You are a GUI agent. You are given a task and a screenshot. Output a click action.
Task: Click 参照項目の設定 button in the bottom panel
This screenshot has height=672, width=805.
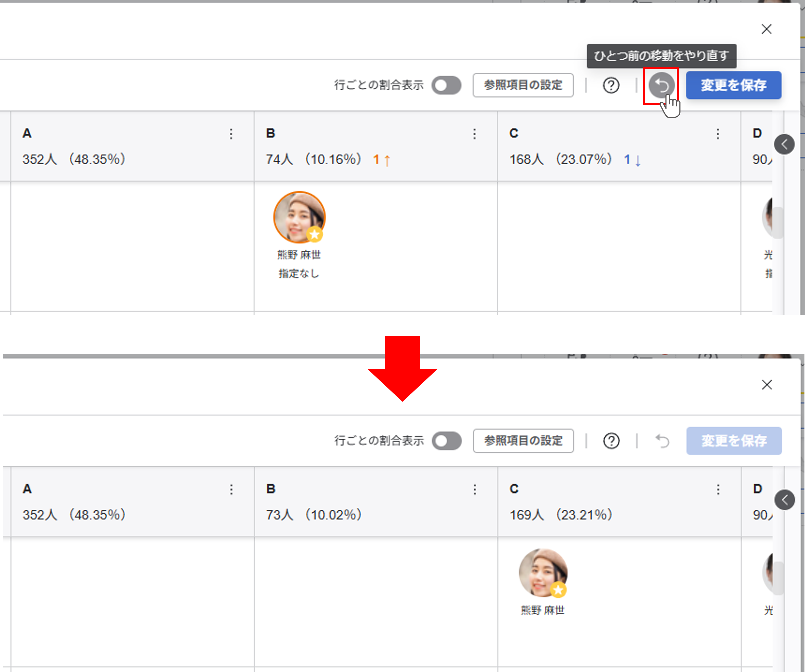click(x=523, y=441)
